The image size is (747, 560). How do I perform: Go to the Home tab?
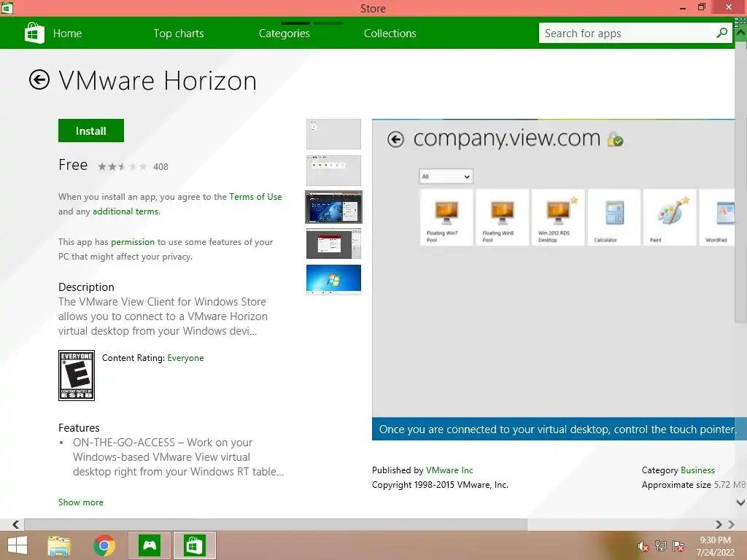click(67, 34)
